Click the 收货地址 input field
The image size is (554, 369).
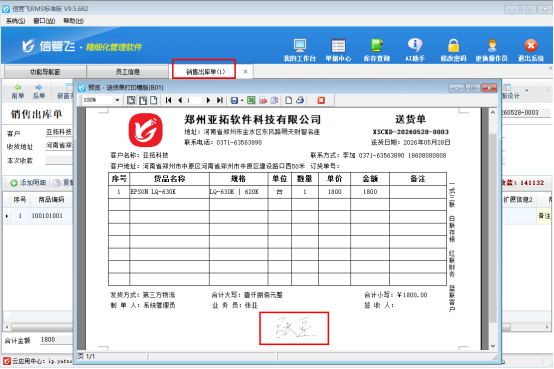coord(59,146)
